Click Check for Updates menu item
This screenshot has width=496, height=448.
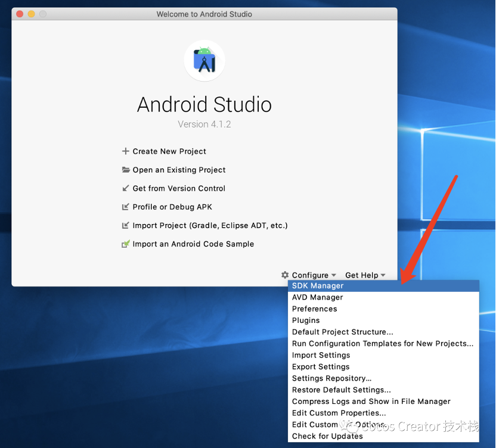pos(327,436)
